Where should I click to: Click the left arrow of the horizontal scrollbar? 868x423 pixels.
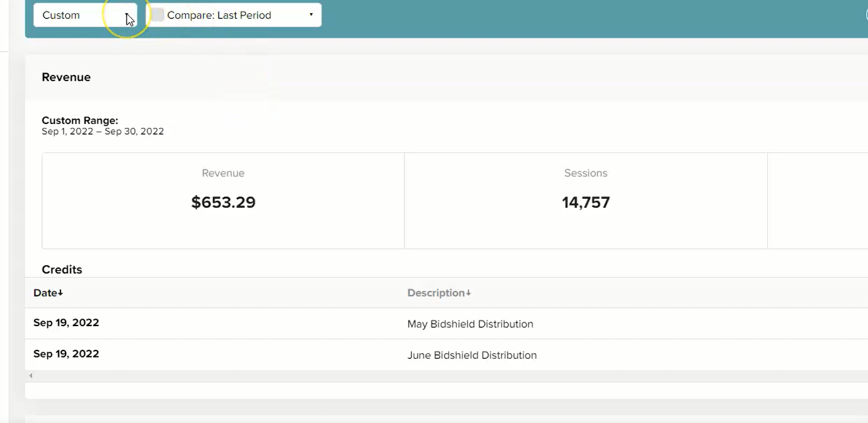pos(30,376)
